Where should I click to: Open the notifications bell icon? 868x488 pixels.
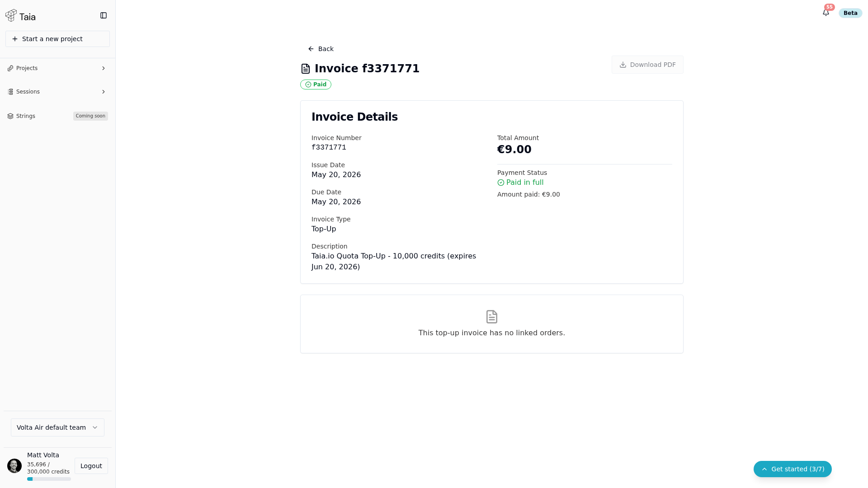826,13
